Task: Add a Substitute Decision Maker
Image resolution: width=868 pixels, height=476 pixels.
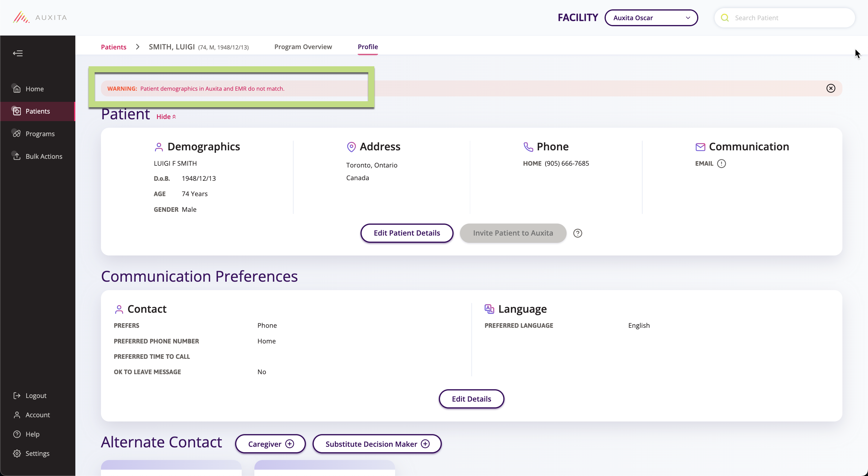Action: (x=377, y=444)
